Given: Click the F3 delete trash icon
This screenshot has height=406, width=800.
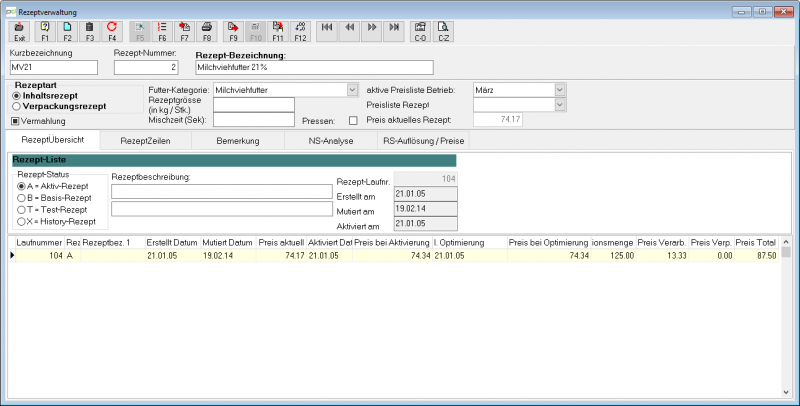Looking at the screenshot, I should [90, 32].
